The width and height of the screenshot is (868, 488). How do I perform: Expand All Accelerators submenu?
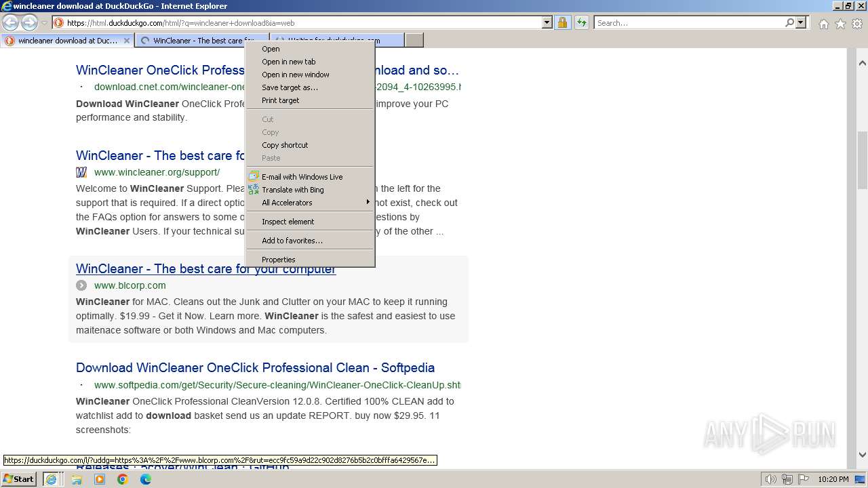click(x=311, y=203)
